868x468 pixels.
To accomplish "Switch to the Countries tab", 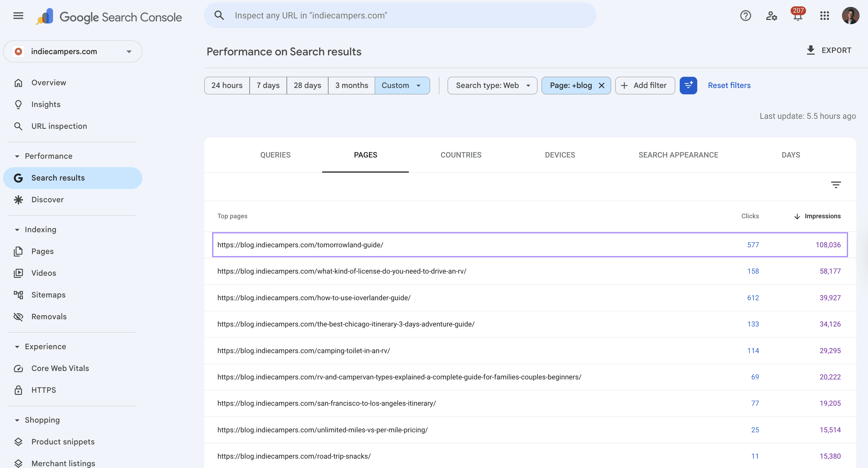I will click(x=461, y=155).
